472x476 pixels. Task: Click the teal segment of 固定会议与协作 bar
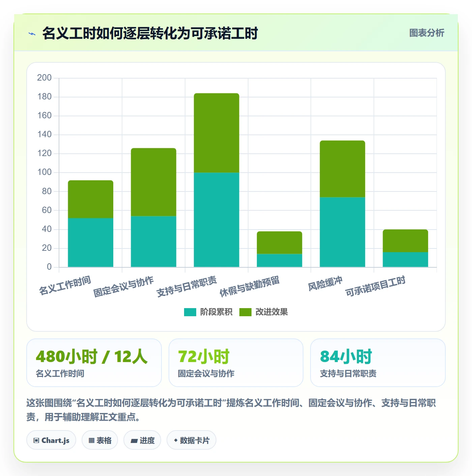[153, 242]
